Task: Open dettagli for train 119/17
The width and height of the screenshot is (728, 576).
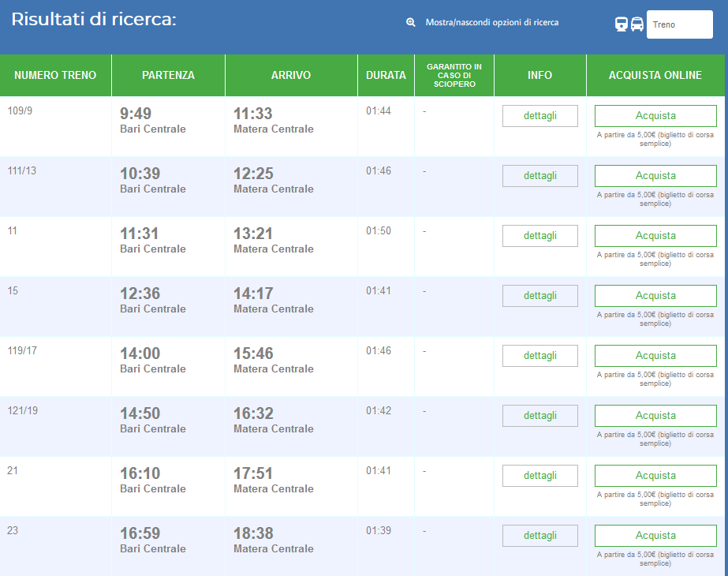Action: click(540, 355)
